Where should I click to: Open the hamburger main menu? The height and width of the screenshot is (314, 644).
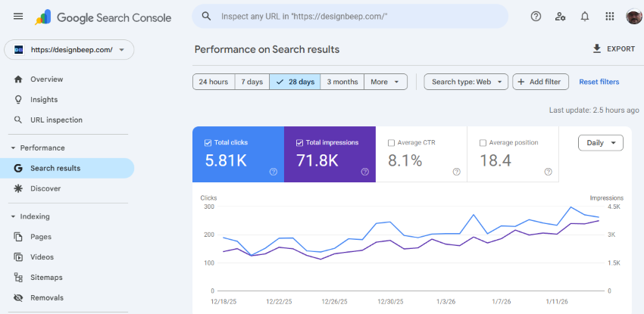(18, 16)
